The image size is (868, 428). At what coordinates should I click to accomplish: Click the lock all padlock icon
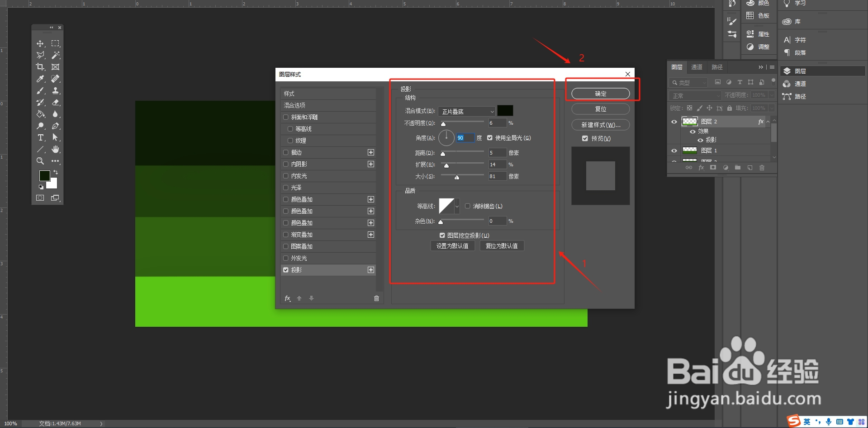coord(729,108)
